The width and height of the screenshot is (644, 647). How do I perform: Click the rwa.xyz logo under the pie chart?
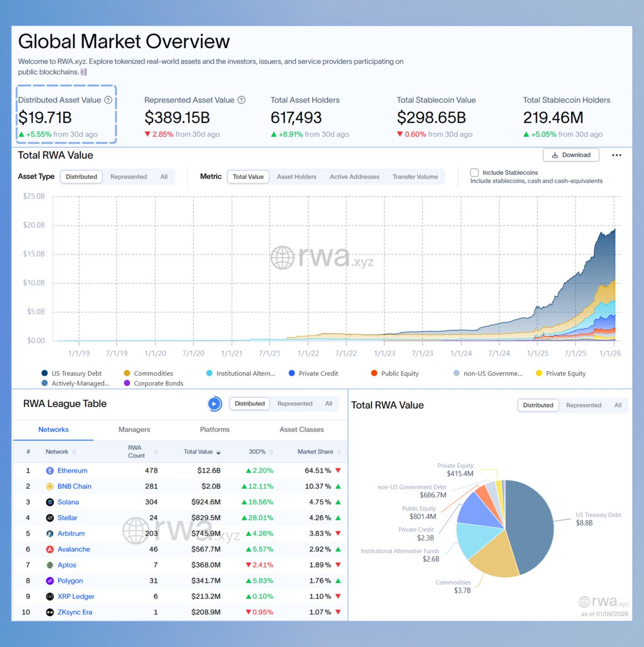(602, 601)
